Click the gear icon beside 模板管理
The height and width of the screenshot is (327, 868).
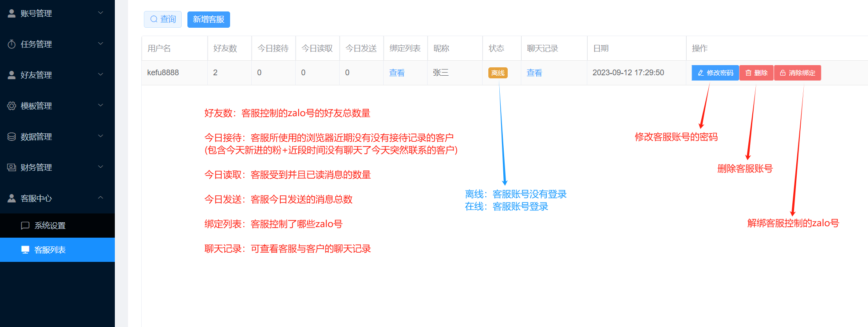pyautogui.click(x=12, y=106)
